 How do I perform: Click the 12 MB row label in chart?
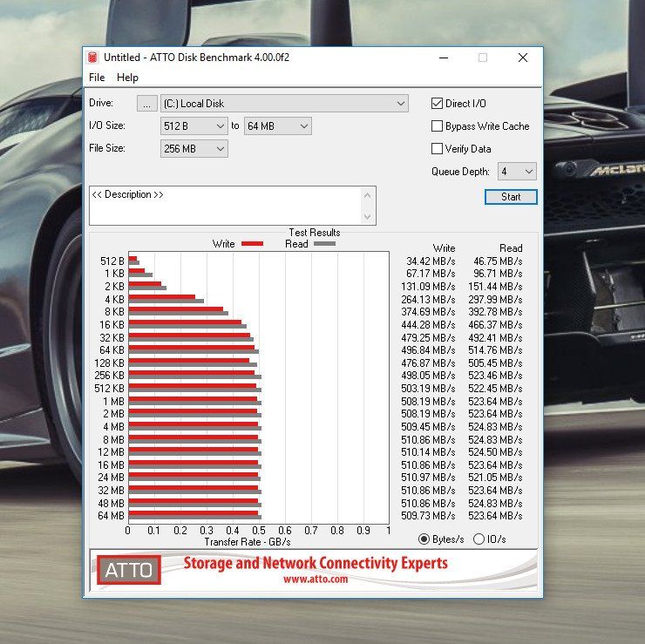pyautogui.click(x=111, y=452)
